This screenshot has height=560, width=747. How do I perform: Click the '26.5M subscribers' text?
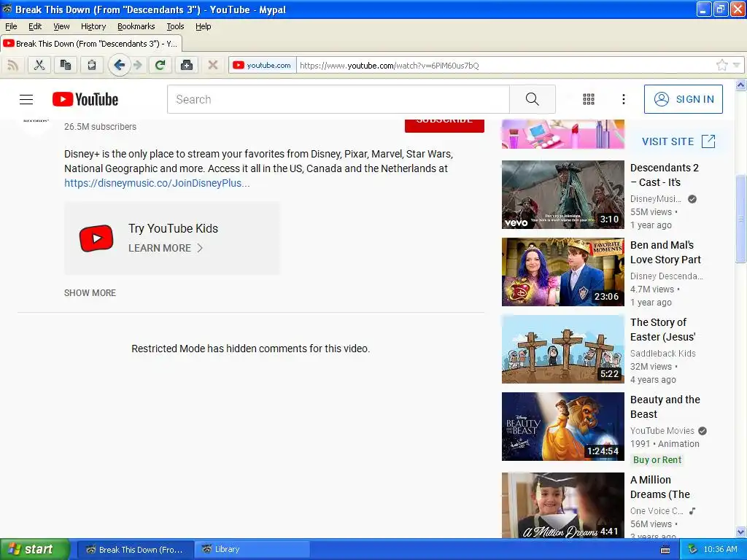[x=100, y=127]
